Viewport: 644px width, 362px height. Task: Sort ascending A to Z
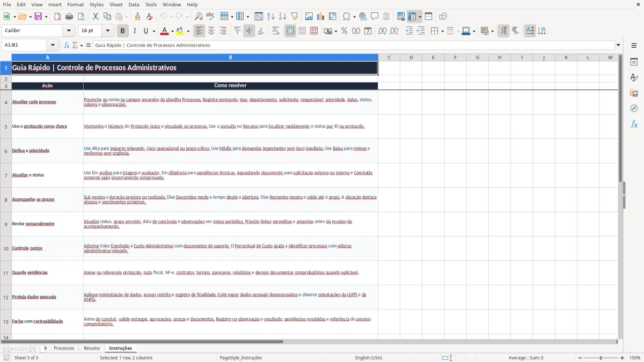click(x=271, y=17)
